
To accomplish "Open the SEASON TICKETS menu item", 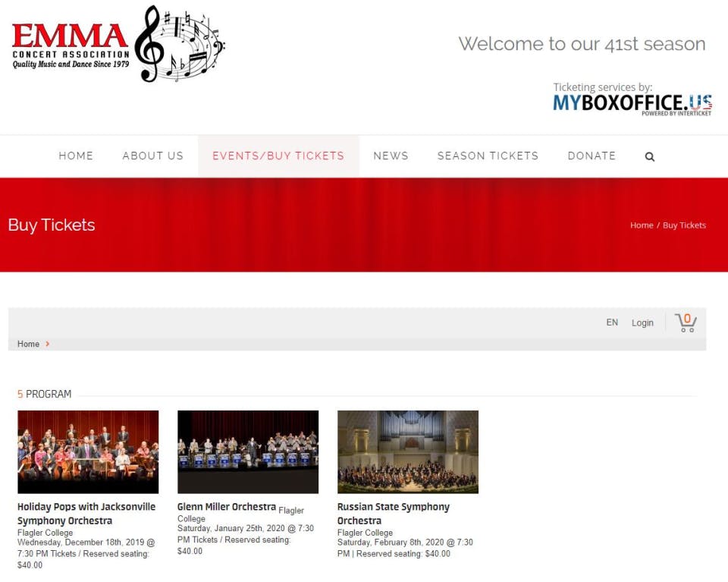I will (488, 156).
